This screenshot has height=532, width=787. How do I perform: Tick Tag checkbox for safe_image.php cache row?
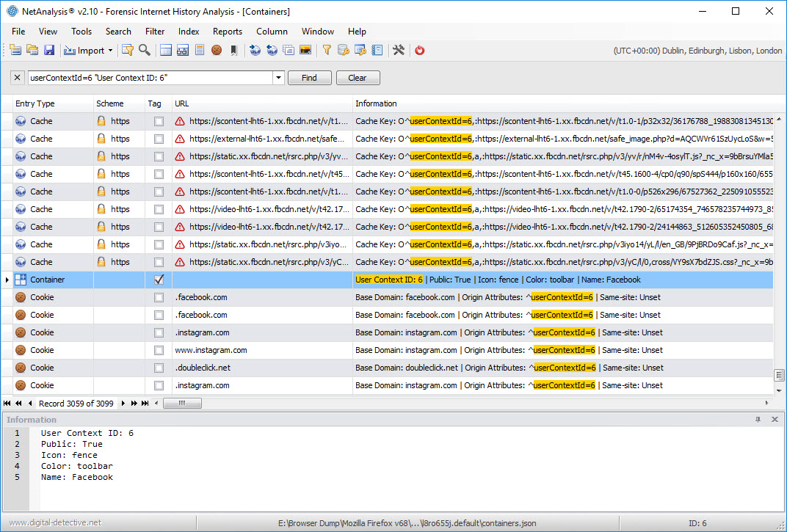(x=159, y=139)
